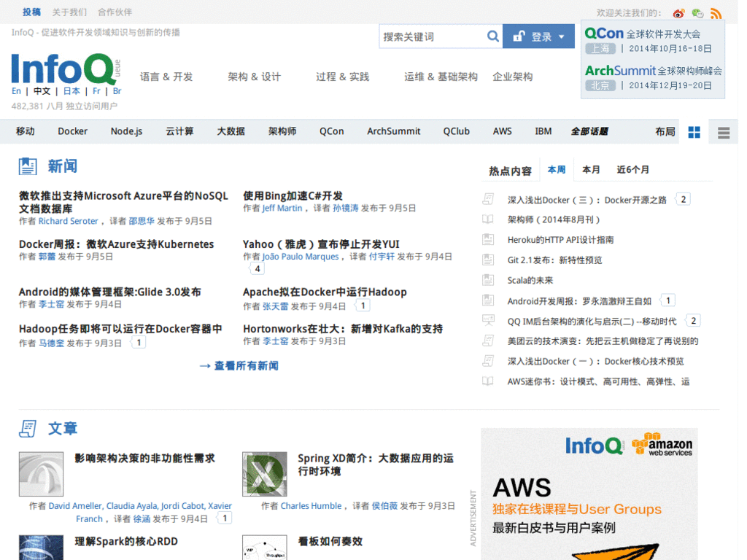Expand the 登录 dropdown arrow
Image resolution: width=747 pixels, height=560 pixels.
pos(561,36)
